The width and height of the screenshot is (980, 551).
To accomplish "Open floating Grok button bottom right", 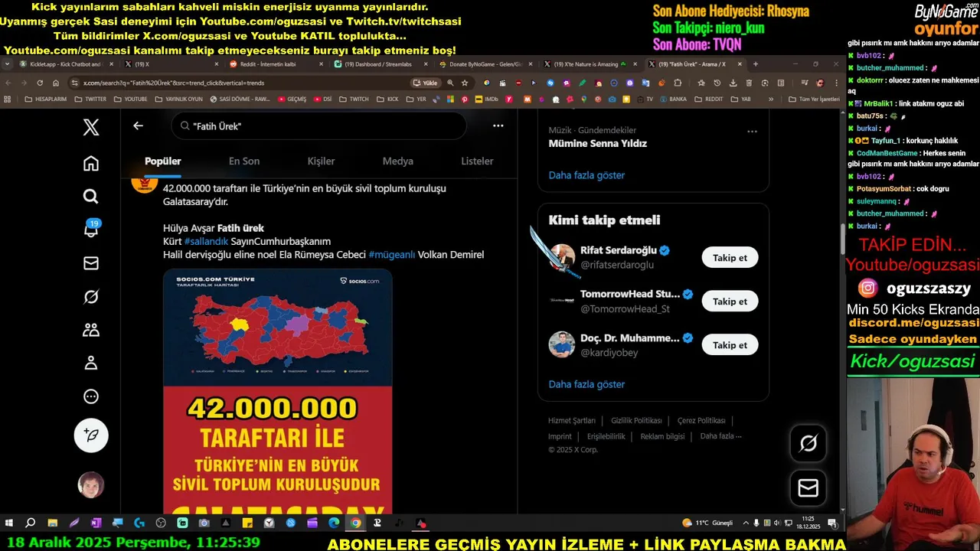I will pos(808,443).
